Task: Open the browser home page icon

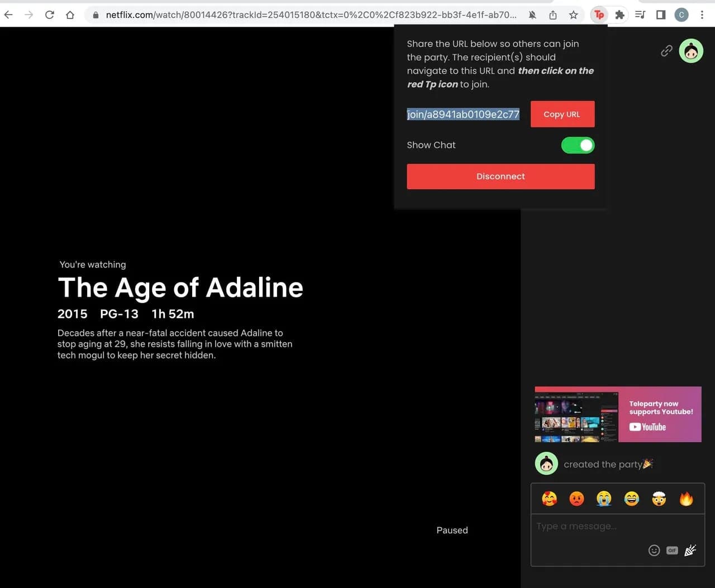Action: (70, 15)
